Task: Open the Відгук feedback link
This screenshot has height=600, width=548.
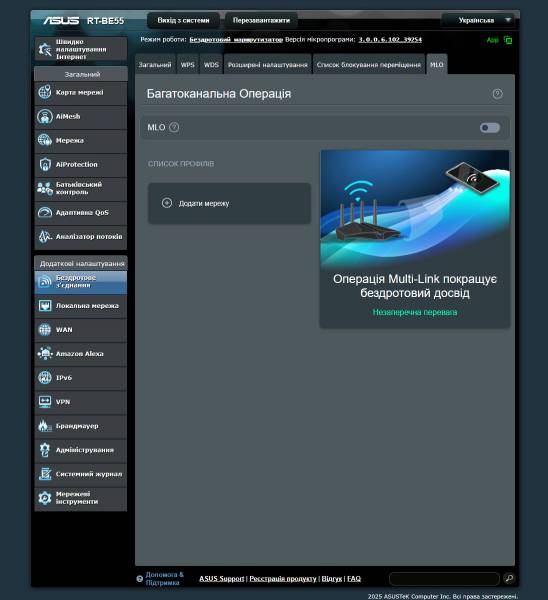Action: click(332, 579)
